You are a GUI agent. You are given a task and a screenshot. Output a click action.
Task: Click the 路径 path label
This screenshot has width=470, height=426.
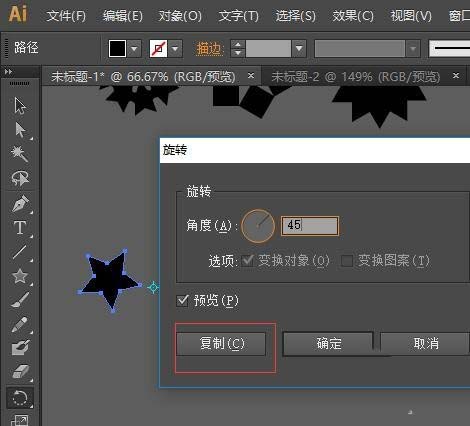click(26, 48)
